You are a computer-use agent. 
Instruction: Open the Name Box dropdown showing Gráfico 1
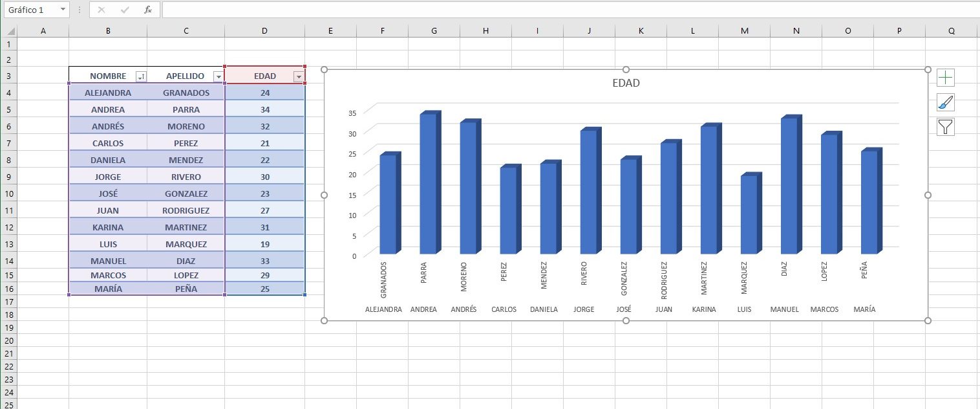pos(62,10)
